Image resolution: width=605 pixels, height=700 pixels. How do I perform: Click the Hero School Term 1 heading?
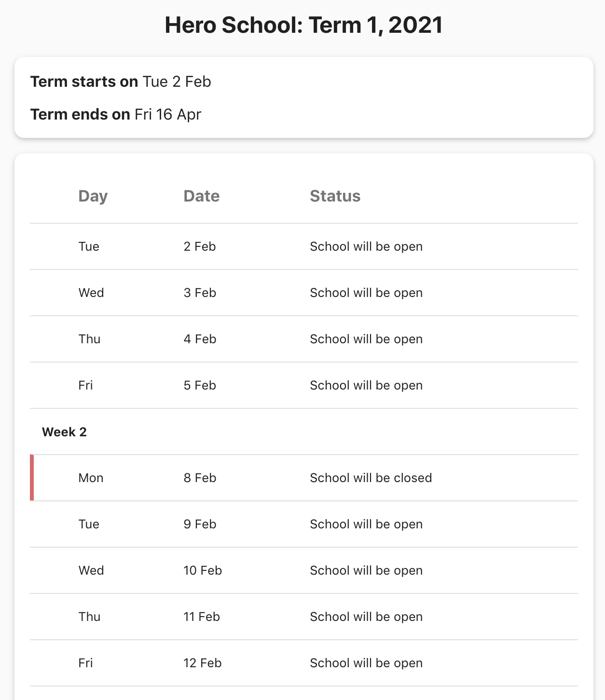[x=303, y=25]
